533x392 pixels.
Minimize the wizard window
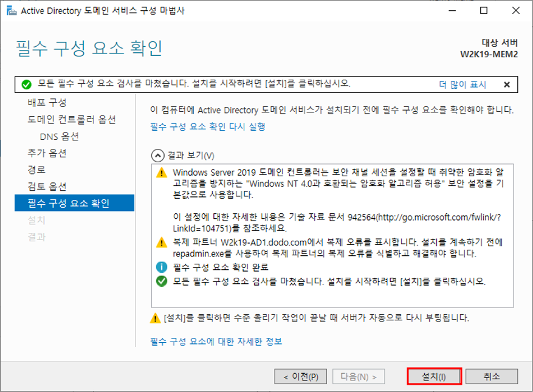(x=452, y=10)
